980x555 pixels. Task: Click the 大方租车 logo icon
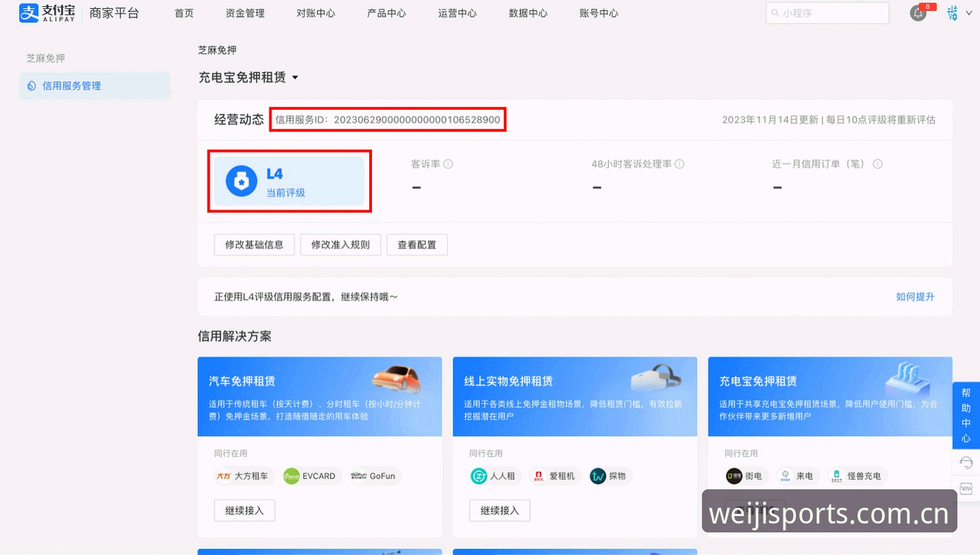click(224, 476)
